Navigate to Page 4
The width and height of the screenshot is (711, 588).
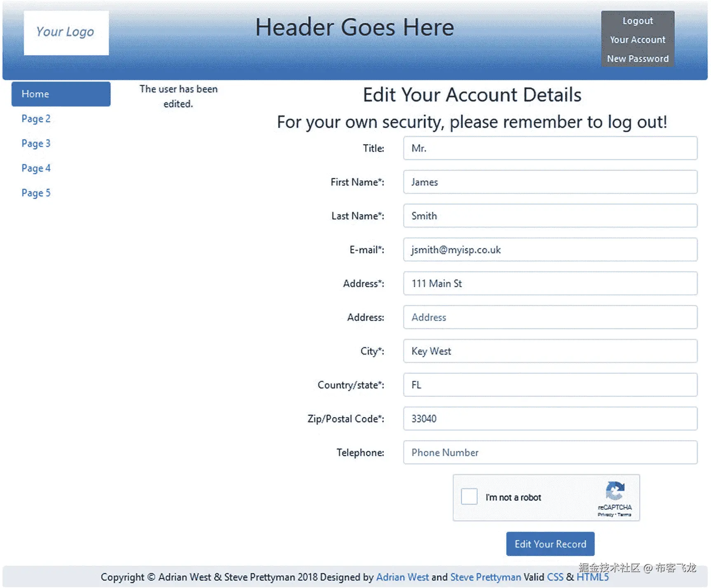pos(35,168)
